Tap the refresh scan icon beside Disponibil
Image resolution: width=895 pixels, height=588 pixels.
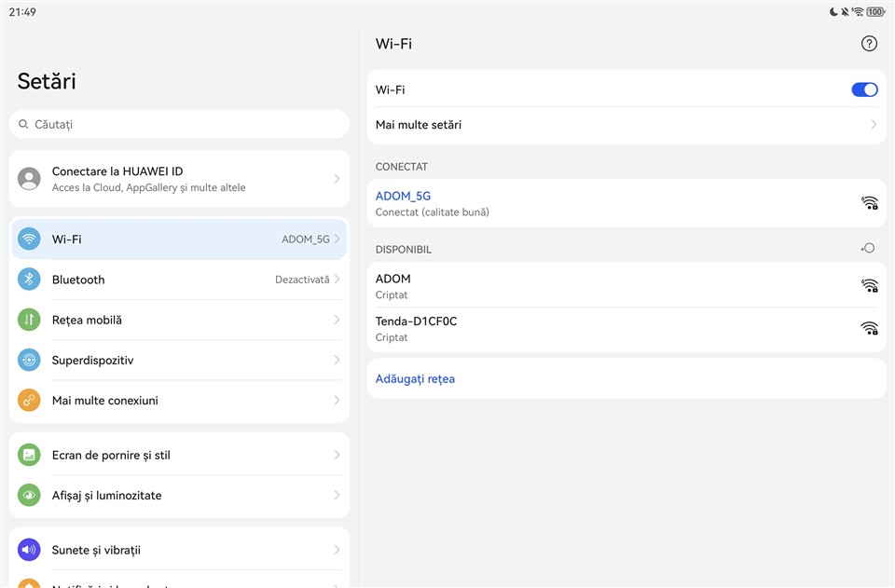(x=868, y=248)
